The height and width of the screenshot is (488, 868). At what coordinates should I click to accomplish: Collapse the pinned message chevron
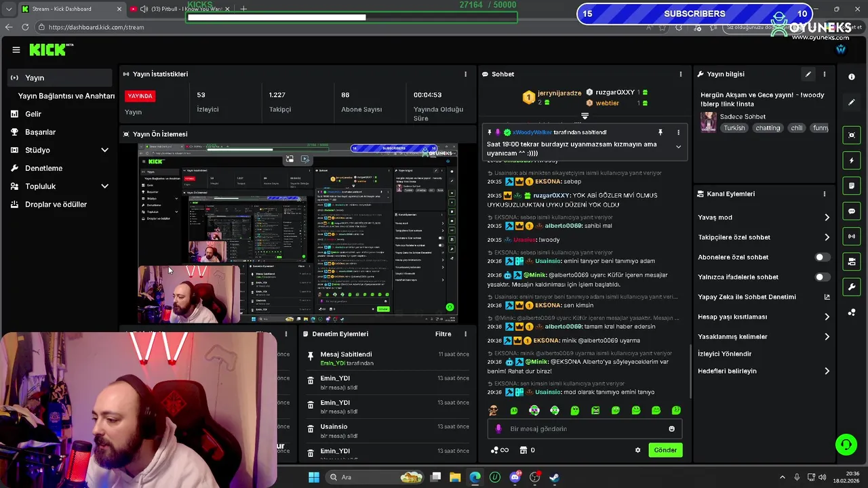(x=678, y=146)
